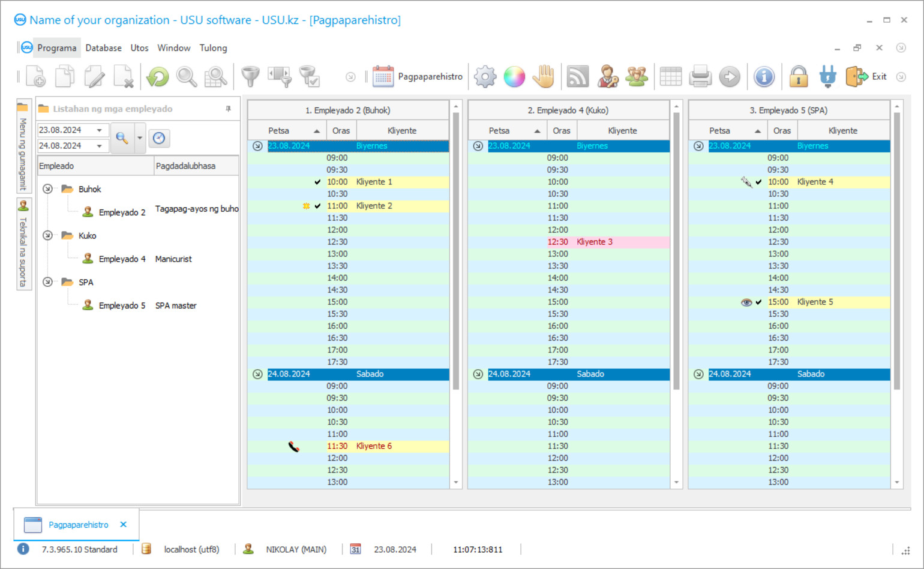Click scrollbar of Empleyado 2 schedule
The width and height of the screenshot is (924, 569).
tap(455, 252)
